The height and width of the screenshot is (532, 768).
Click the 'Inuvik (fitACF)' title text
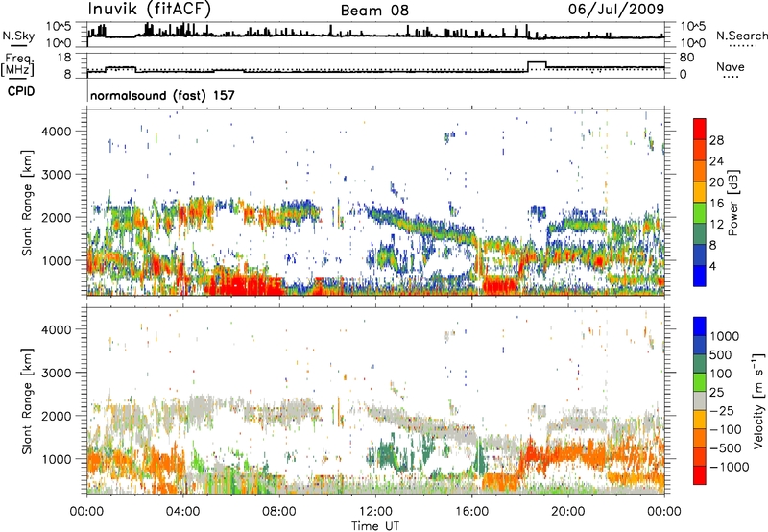point(150,9)
